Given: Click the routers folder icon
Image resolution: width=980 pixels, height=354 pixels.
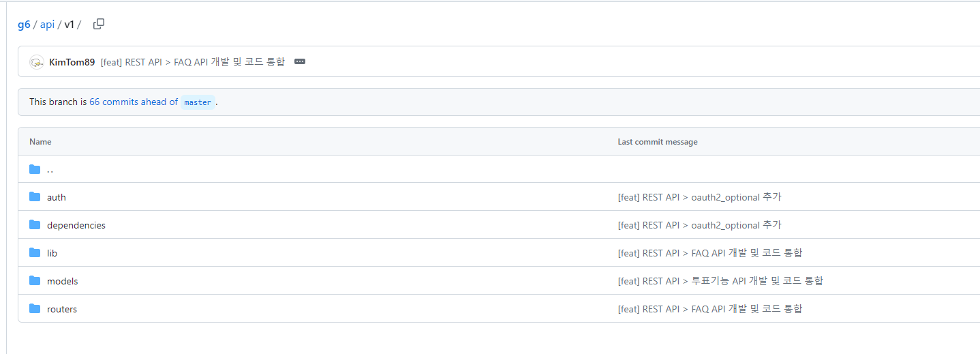Looking at the screenshot, I should coord(35,309).
